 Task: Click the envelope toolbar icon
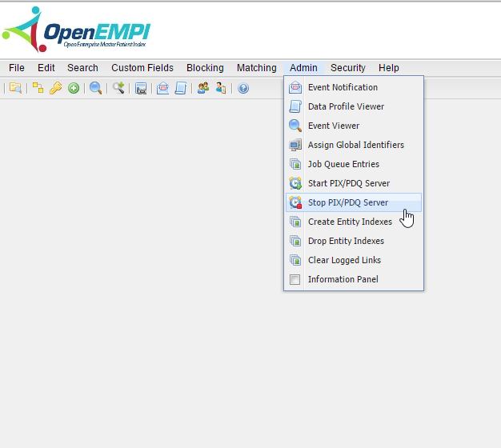click(x=163, y=88)
